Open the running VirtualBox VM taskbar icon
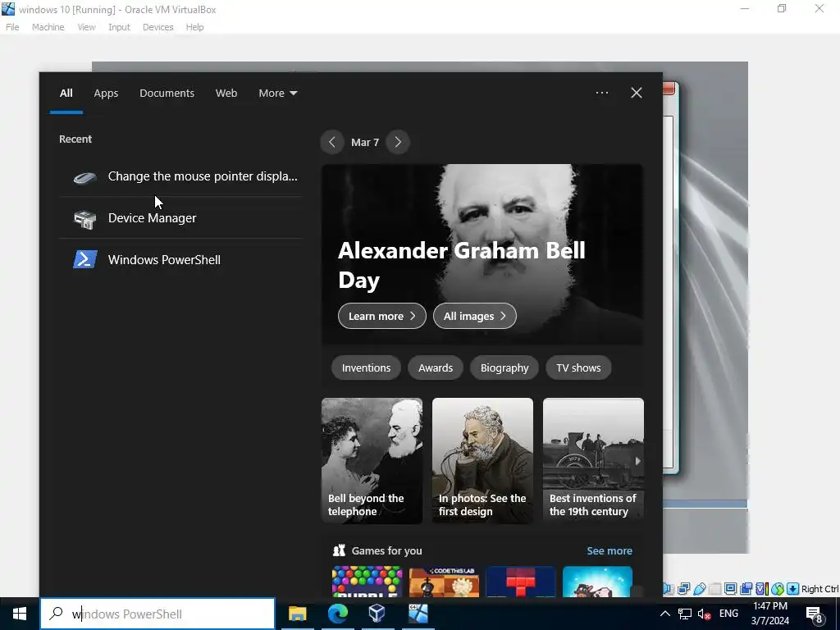 (418, 614)
